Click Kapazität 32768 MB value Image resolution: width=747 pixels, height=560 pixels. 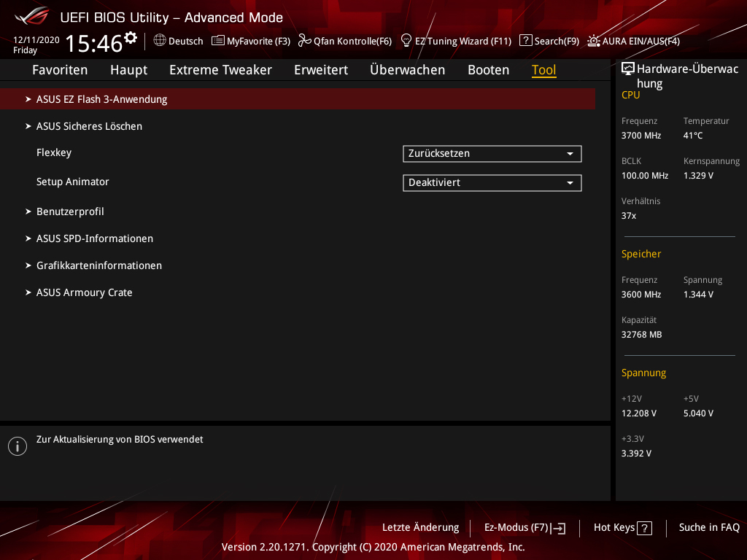tap(641, 335)
